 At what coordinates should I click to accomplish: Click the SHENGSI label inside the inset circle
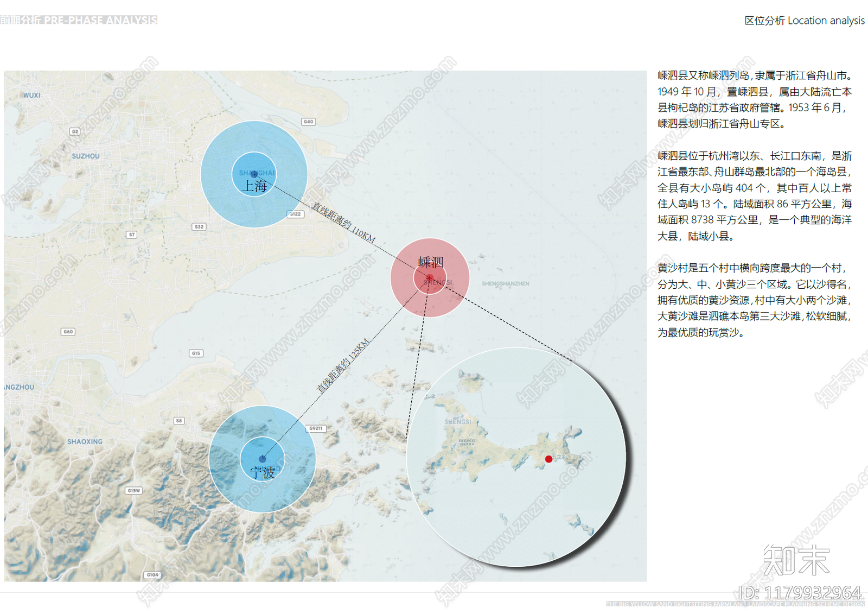click(458, 421)
